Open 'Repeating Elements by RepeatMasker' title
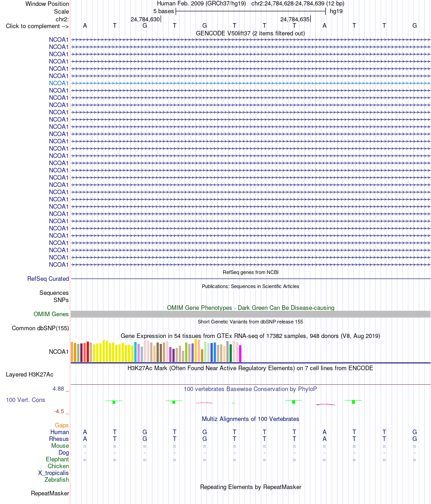The width and height of the screenshot is (431, 504). pyautogui.click(x=250, y=487)
